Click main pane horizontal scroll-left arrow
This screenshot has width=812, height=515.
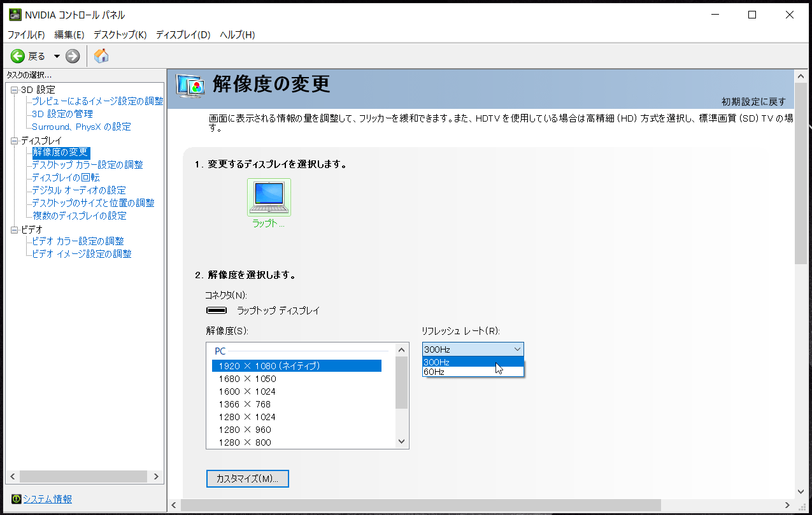175,505
